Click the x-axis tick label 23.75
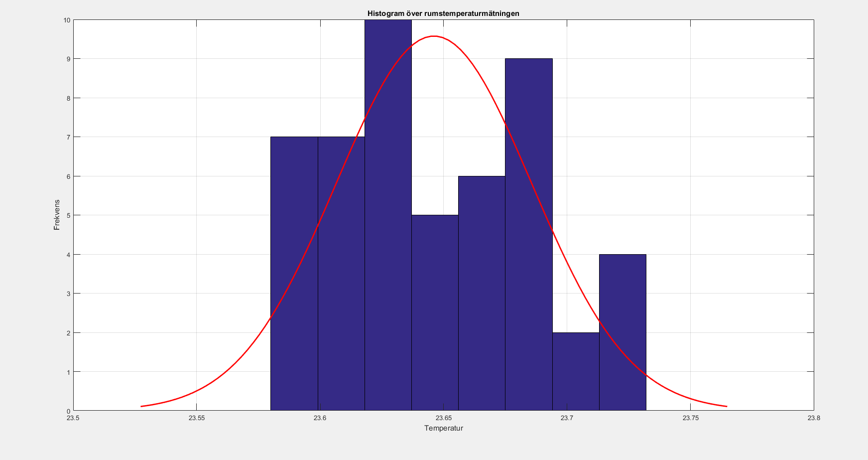Viewport: 868px width, 460px height. (690, 418)
